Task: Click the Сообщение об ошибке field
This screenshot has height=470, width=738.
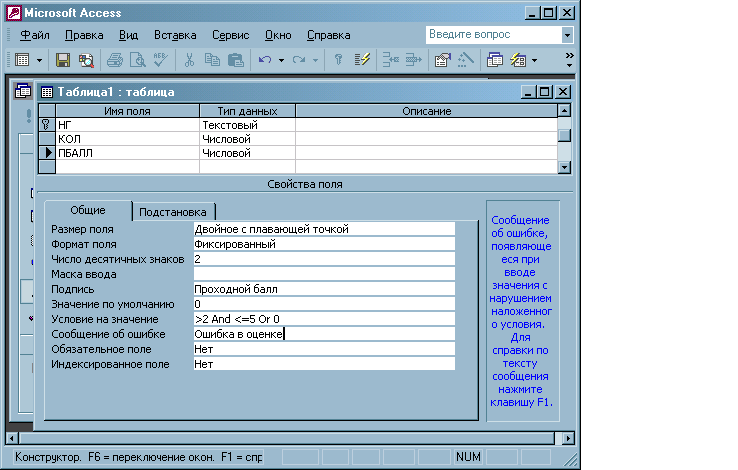Action: (324, 334)
